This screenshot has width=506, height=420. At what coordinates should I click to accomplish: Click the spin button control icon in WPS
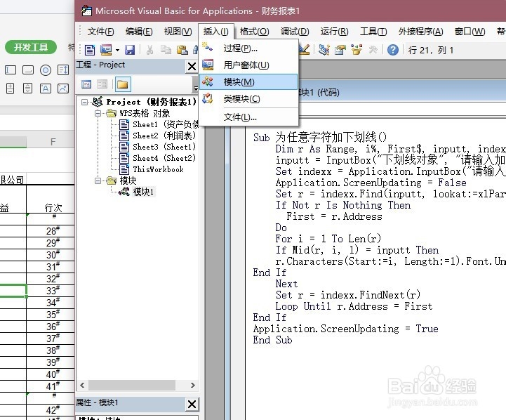pos(11,88)
